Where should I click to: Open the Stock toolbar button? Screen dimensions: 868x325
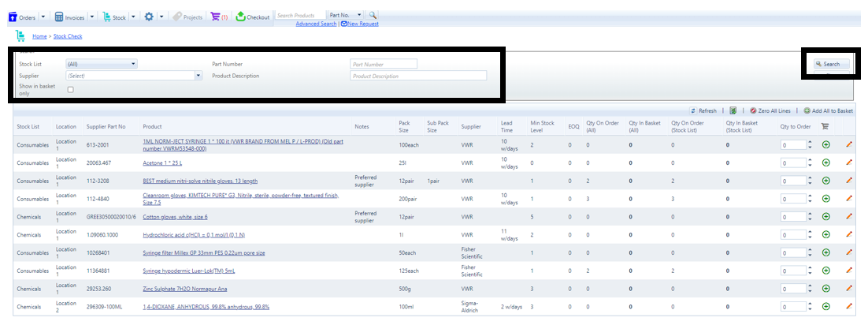point(114,17)
